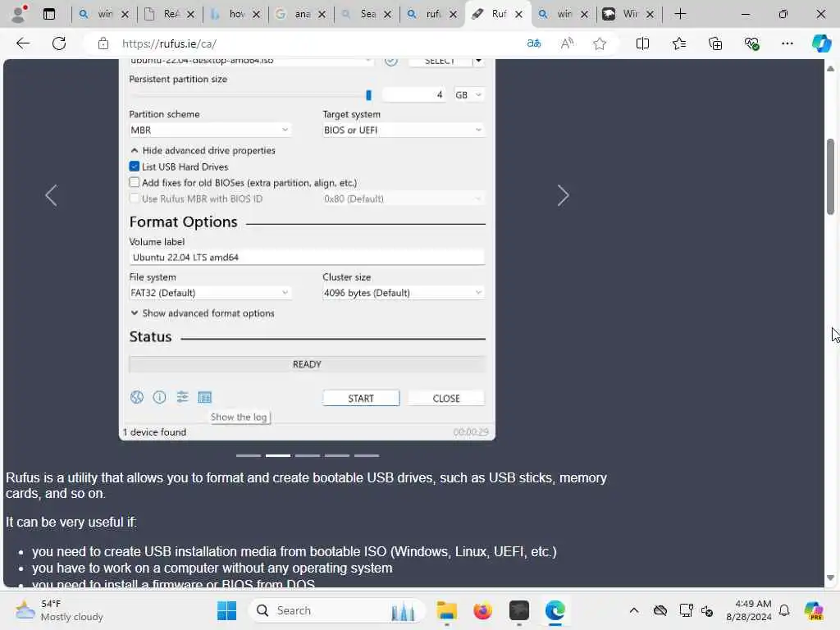Switch to the 'how' browser tab
The image size is (840, 630).
236,14
